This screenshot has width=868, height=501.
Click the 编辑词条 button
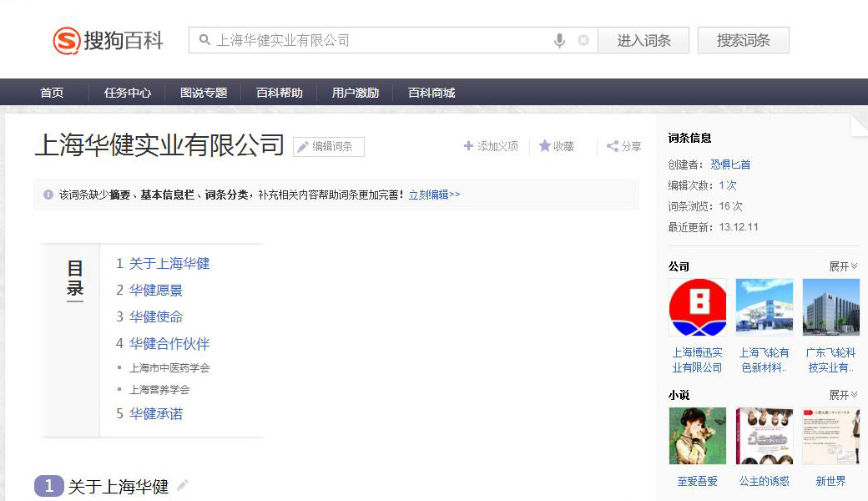[329, 147]
